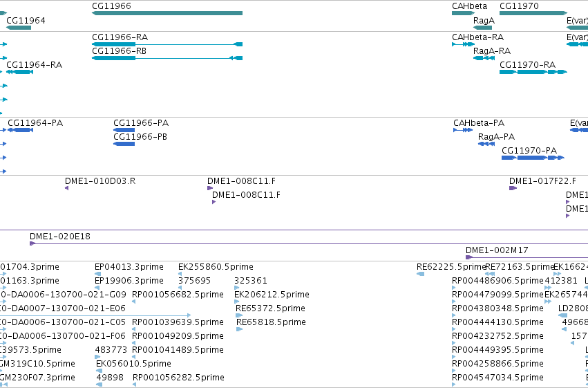This screenshot has height=388, width=588.
Task: Select the CAHbeta gene glyph
Action: [x=464, y=13]
